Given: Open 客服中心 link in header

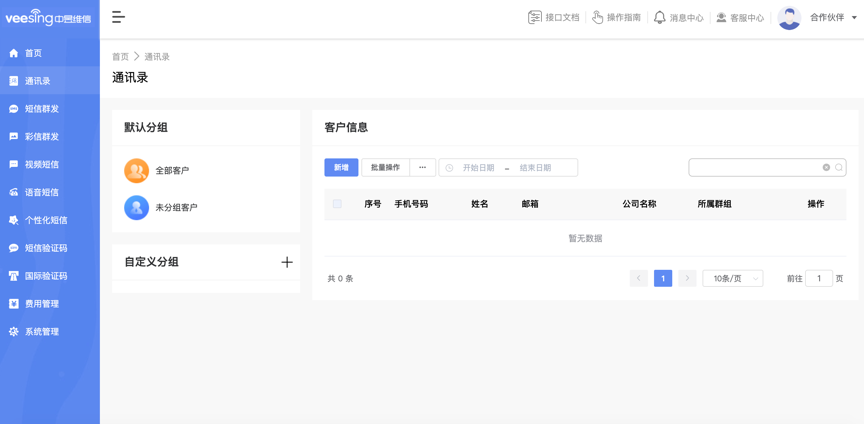Looking at the screenshot, I should 747,18.
